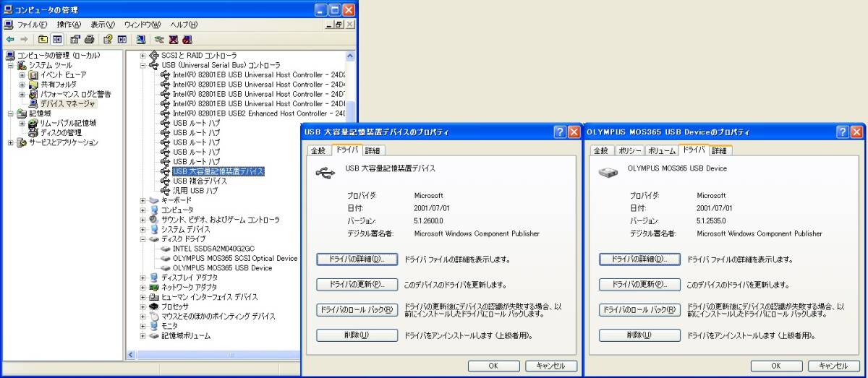Click the OLYMPUS MOS365 SCSI Optical Device icon
The height and width of the screenshot is (378, 868).
coord(166,258)
